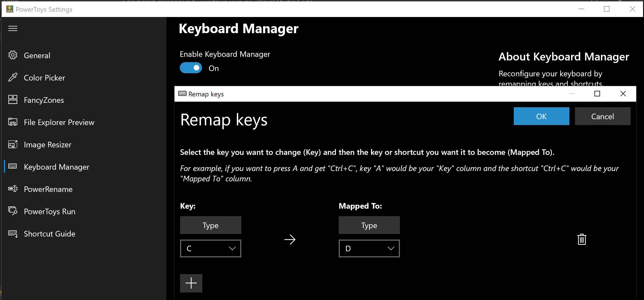Turn off Enable Keyboard Manager toggle
This screenshot has height=300, width=644.
pyautogui.click(x=191, y=68)
